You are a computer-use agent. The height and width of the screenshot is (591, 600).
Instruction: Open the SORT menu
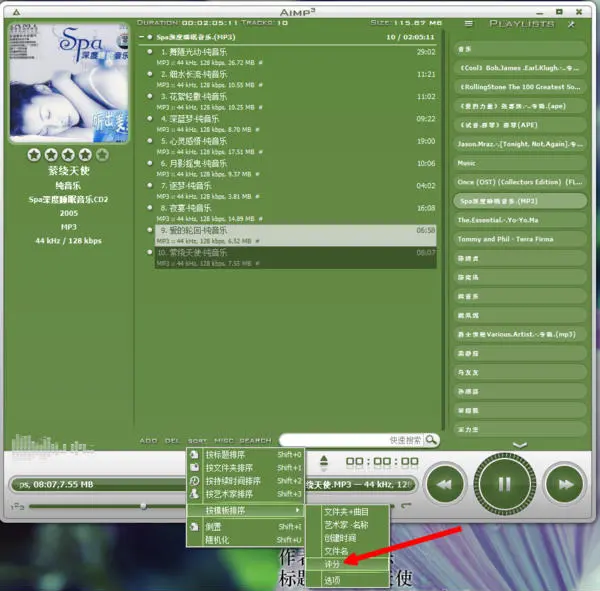pyautogui.click(x=197, y=441)
